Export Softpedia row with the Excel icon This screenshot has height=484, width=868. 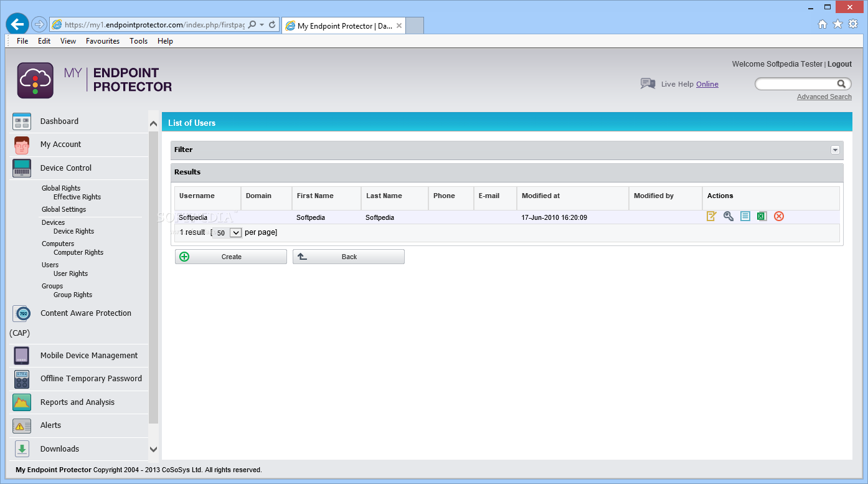coord(762,216)
